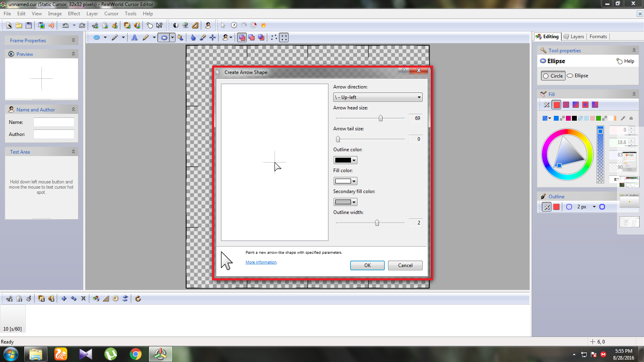Click the More information link
This screenshot has width=644, height=362.
tap(261, 262)
